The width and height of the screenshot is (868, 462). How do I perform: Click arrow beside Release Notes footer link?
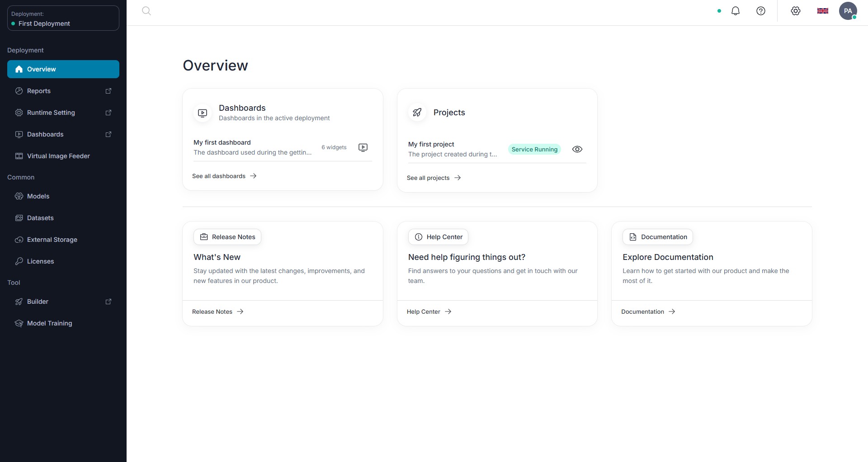(x=240, y=311)
